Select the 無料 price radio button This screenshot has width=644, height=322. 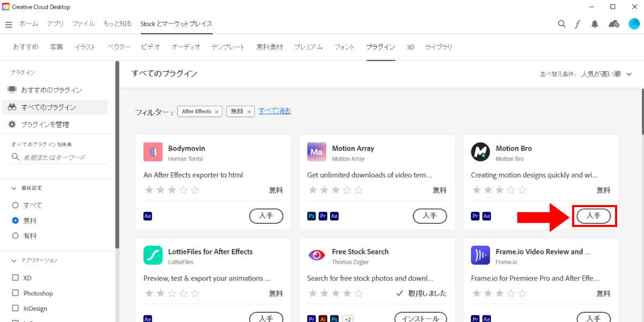(16, 221)
